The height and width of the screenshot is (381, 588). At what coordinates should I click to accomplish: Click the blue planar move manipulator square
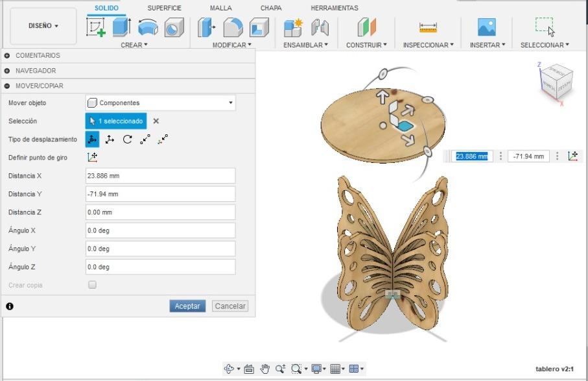pyautogui.click(x=405, y=126)
